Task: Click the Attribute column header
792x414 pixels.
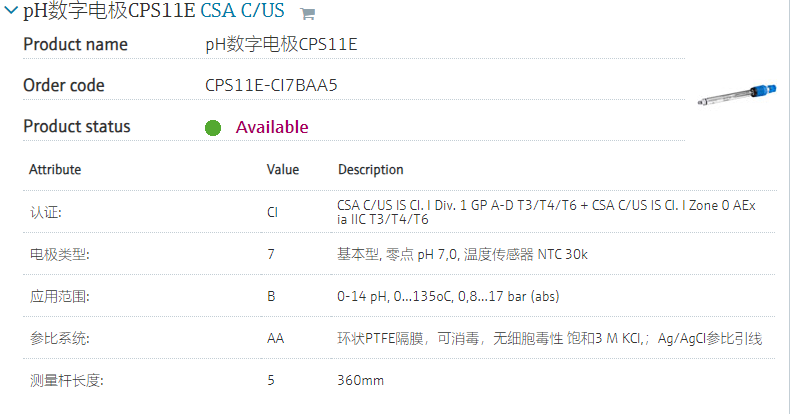Action: coord(55,170)
